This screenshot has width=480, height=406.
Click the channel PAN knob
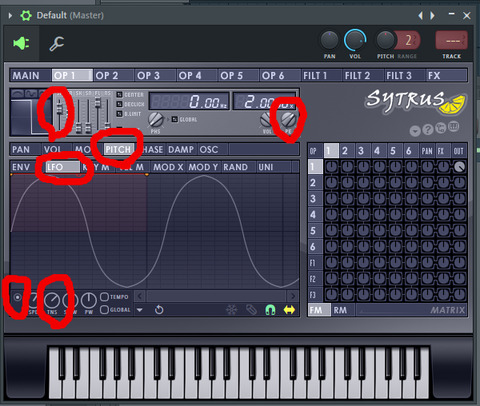click(x=329, y=40)
